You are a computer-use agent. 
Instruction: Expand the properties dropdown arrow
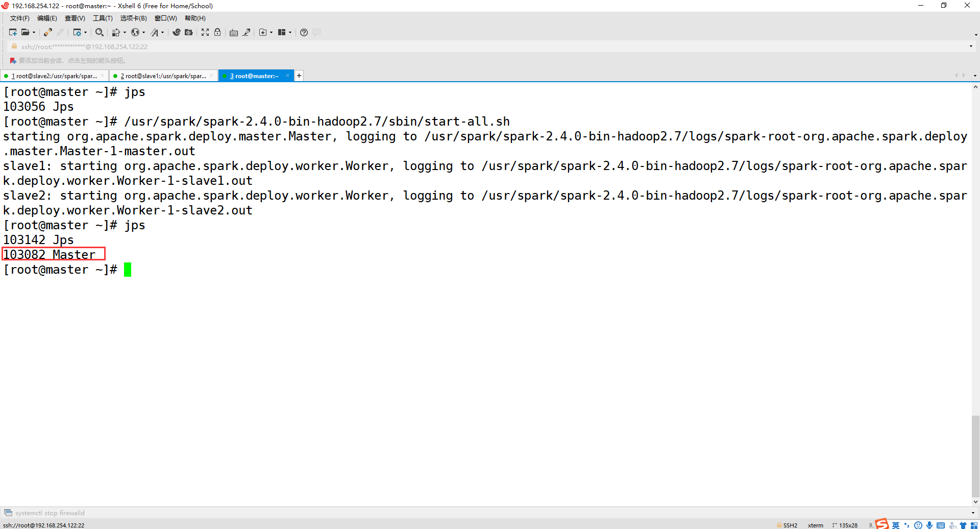[85, 32]
